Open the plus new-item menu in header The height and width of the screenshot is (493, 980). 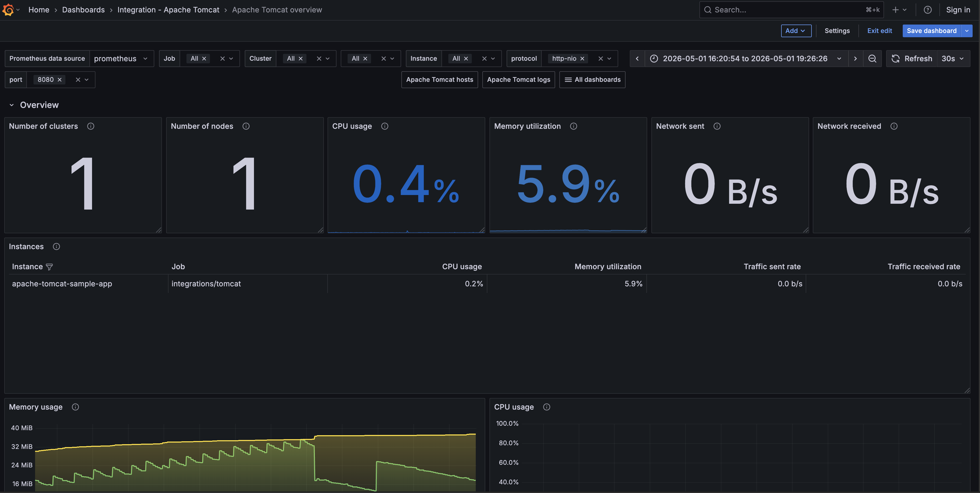[899, 10]
